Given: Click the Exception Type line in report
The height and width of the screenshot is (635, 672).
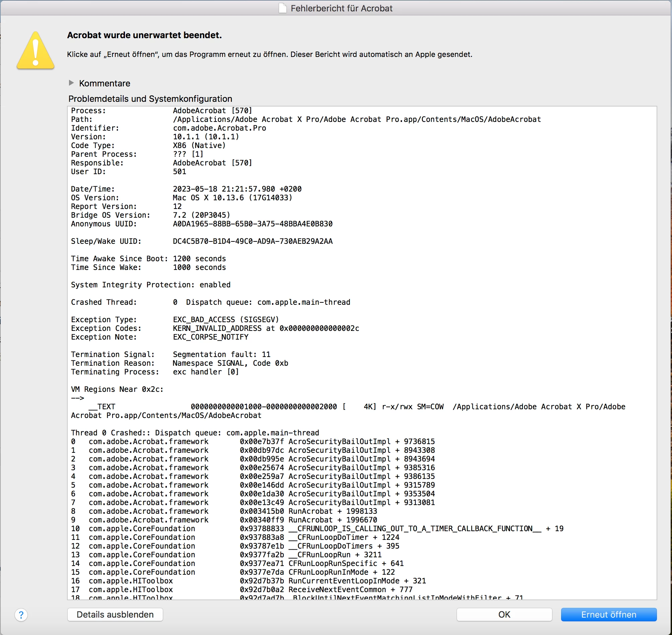Looking at the screenshot, I should 175,320.
